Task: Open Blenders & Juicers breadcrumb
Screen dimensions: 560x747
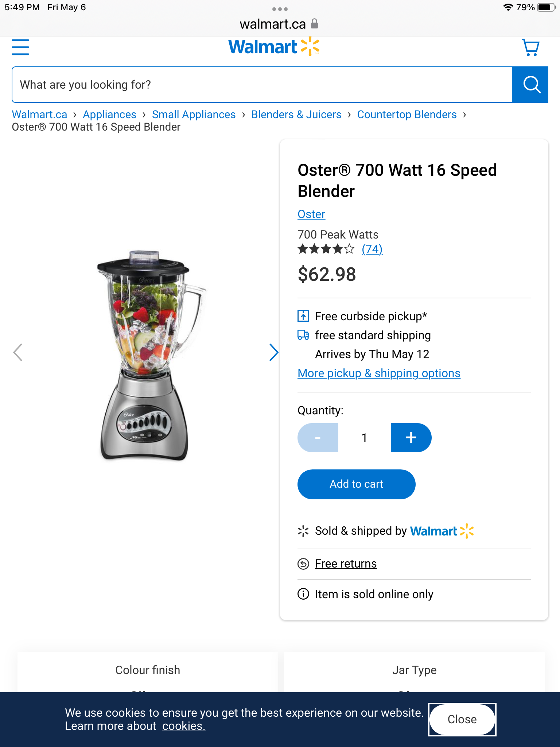Action: coord(296,115)
